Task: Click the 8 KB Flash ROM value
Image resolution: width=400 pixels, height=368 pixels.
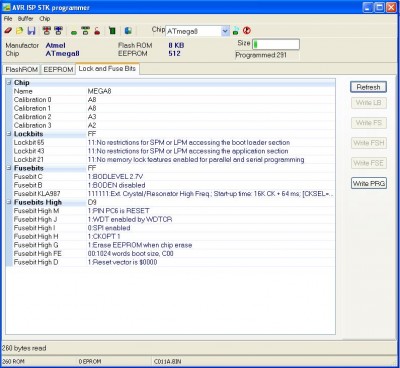Action: [x=176, y=45]
